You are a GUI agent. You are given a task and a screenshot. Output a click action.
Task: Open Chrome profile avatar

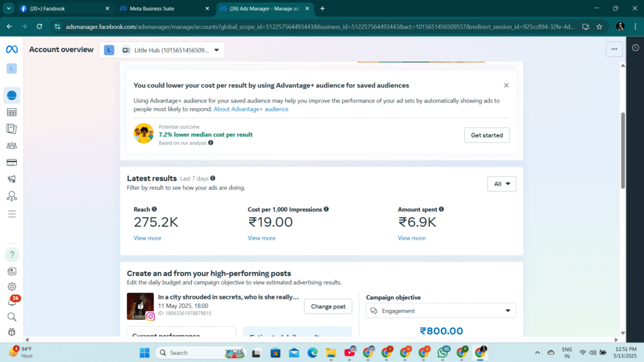click(x=620, y=26)
